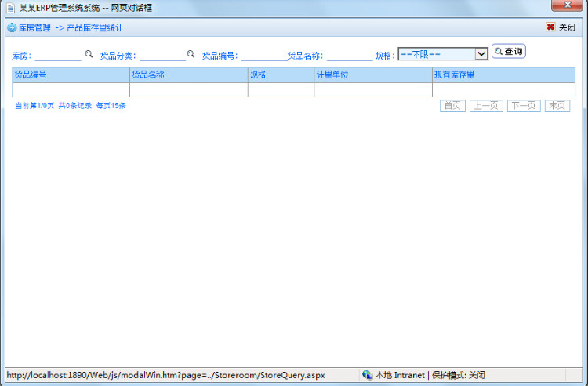Click the Intranet globe icon in status bar
The width and height of the screenshot is (588, 386).
[367, 374]
